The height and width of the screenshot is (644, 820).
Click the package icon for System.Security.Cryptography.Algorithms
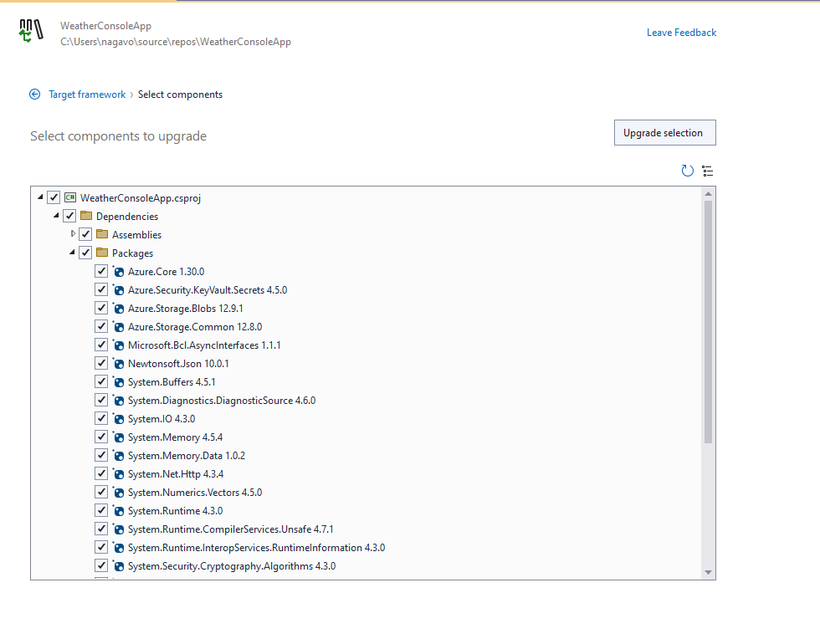[x=118, y=566]
